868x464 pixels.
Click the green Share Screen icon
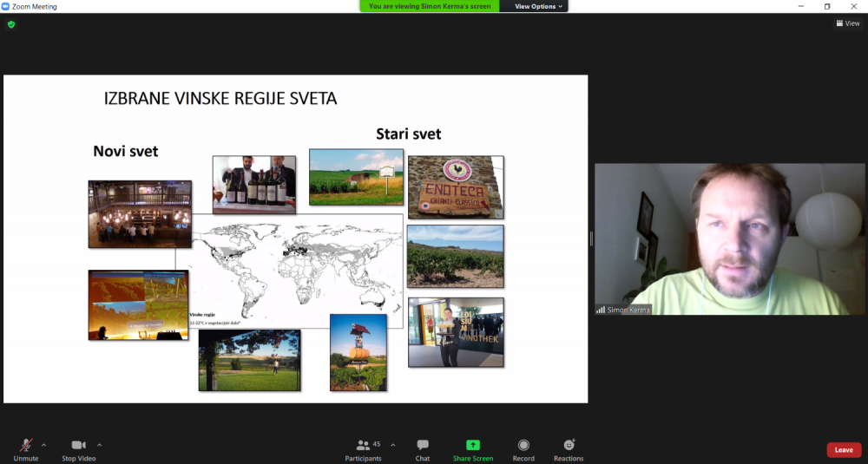click(473, 445)
